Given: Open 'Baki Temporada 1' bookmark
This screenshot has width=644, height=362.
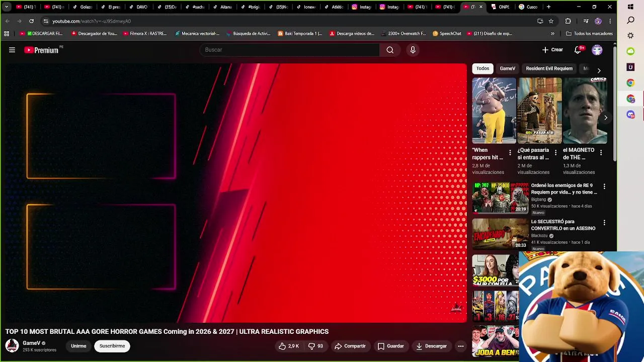Looking at the screenshot, I should 300,34.
